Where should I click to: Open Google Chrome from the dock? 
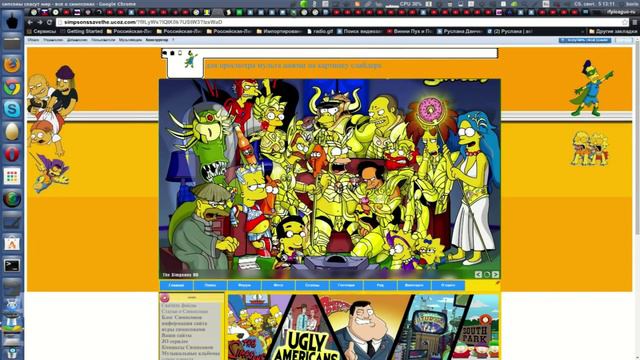(12, 87)
